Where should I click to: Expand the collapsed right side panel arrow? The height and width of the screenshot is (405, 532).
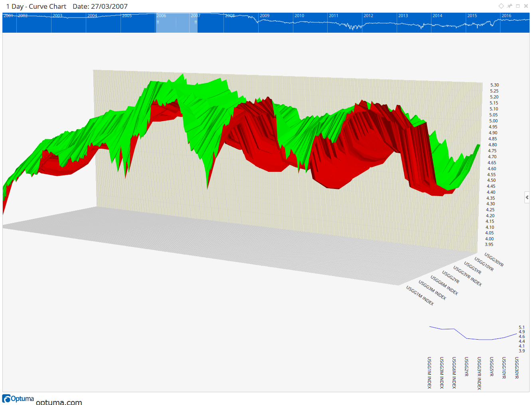tap(527, 197)
